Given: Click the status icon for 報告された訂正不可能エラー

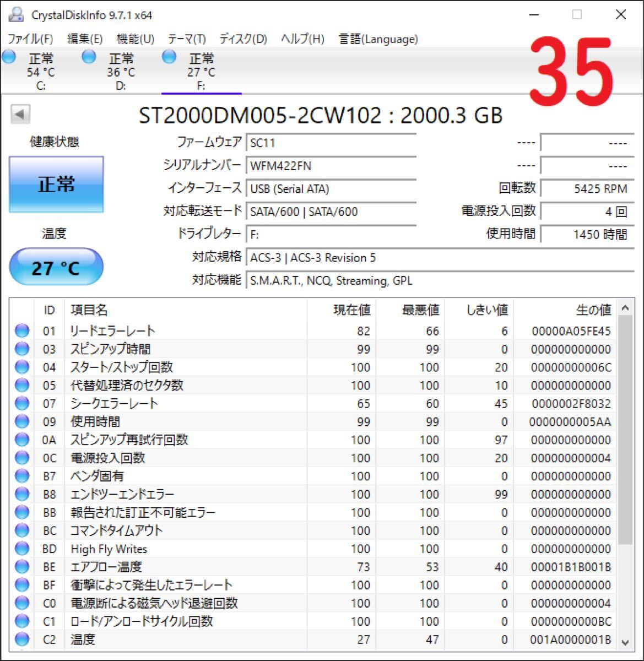Looking at the screenshot, I should tap(22, 512).
